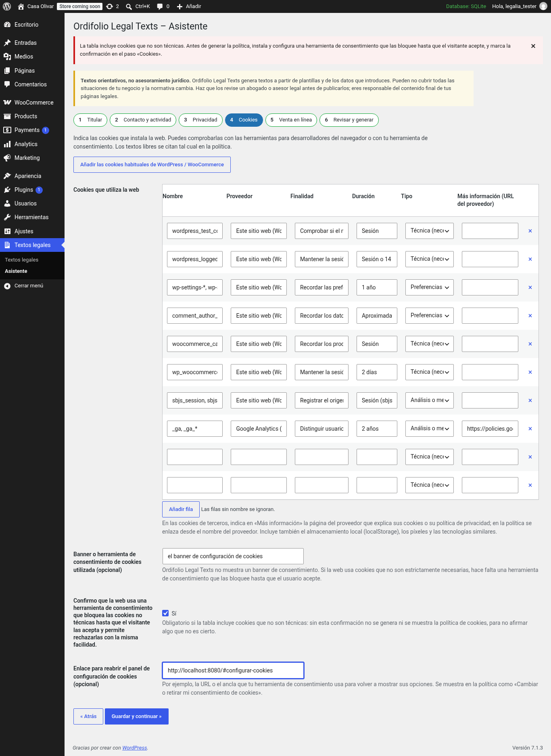Open Tipo dropdown for wordpress_test_cookie row
Viewport: 551px width, 756px height.
(x=430, y=231)
